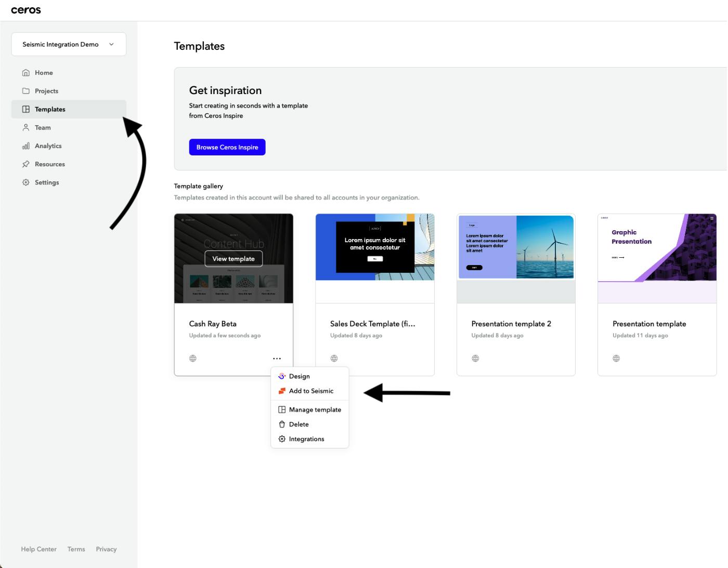Click globe icon on Presentation template card
The image size is (728, 568).
[x=616, y=358]
